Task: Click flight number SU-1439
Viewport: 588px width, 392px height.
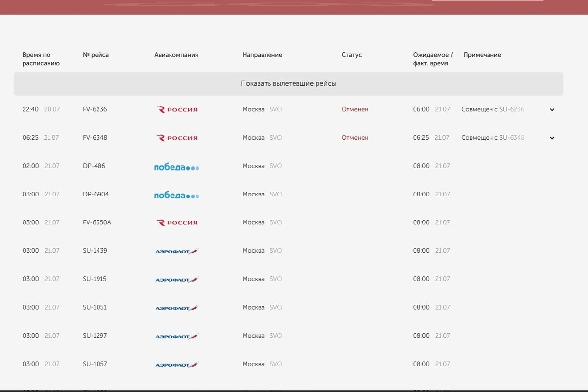Action: [95, 251]
